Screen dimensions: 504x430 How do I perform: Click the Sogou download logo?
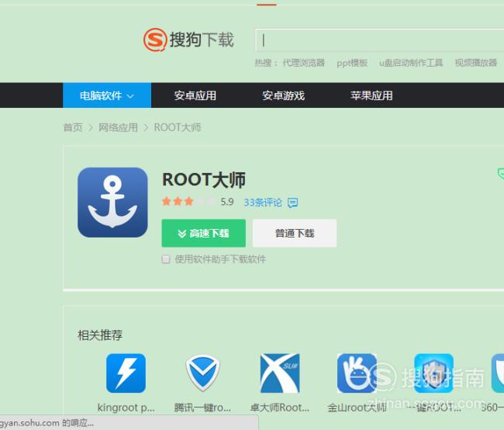tap(188, 40)
